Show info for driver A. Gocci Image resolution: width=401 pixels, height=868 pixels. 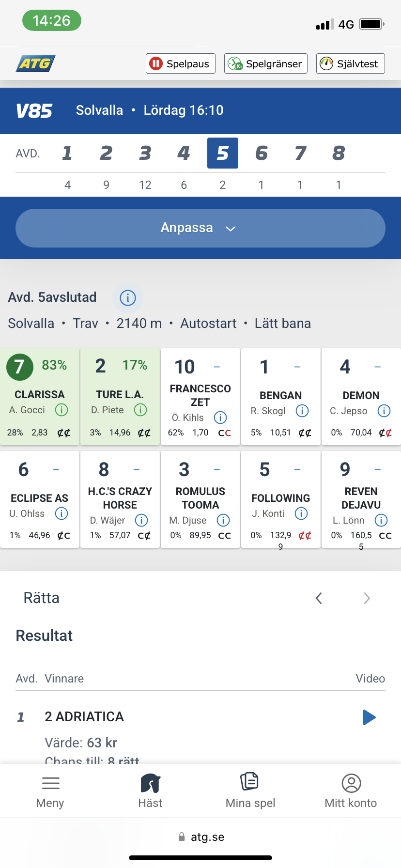pyautogui.click(x=62, y=410)
